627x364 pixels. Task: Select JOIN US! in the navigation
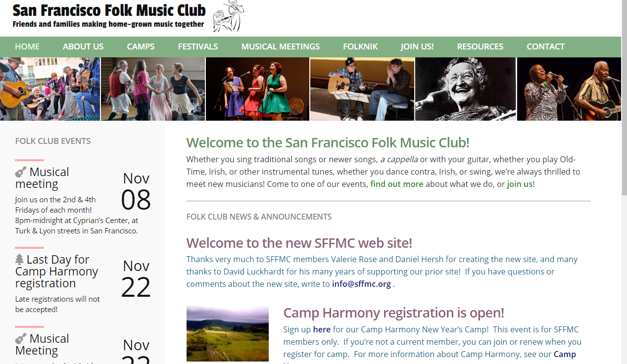coord(417,46)
